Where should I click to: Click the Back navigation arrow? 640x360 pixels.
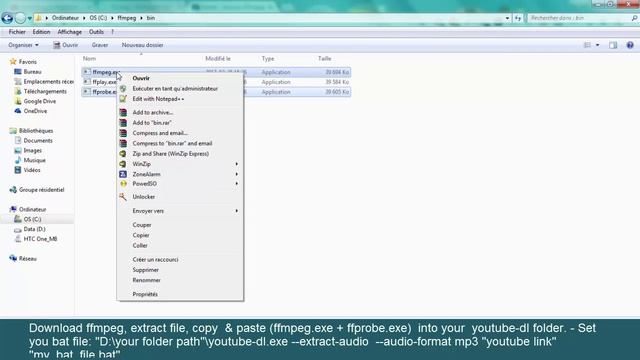pyautogui.click(x=7, y=18)
